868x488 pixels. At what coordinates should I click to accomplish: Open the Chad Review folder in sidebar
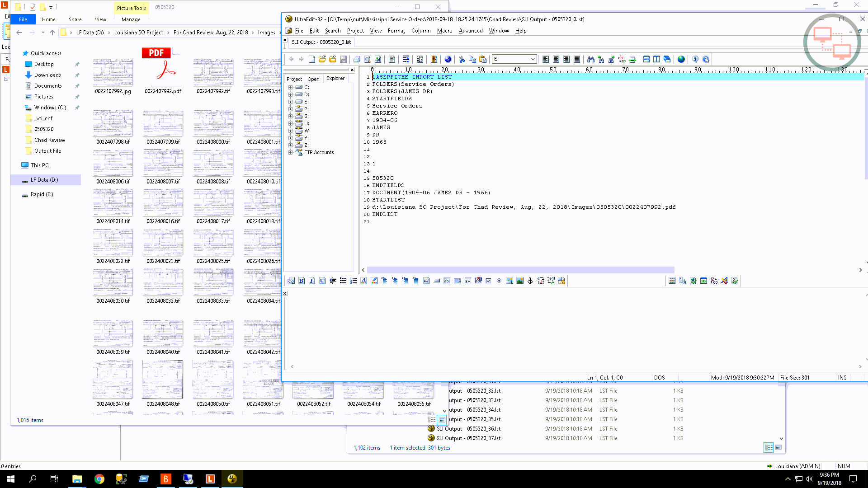(49, 140)
